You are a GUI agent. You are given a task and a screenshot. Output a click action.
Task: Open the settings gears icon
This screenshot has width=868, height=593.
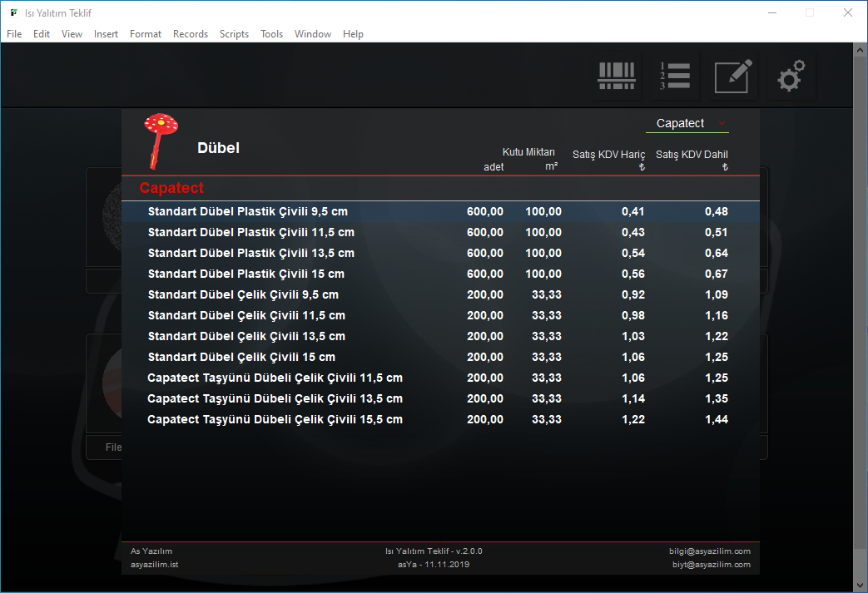[791, 76]
